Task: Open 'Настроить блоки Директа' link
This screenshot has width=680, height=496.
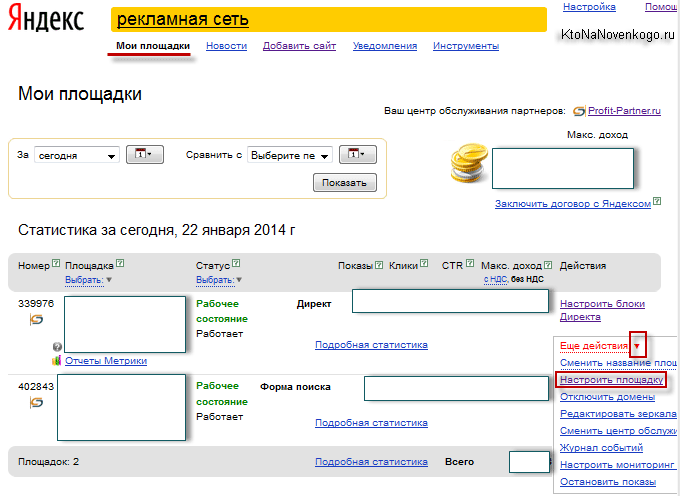Action: [602, 310]
